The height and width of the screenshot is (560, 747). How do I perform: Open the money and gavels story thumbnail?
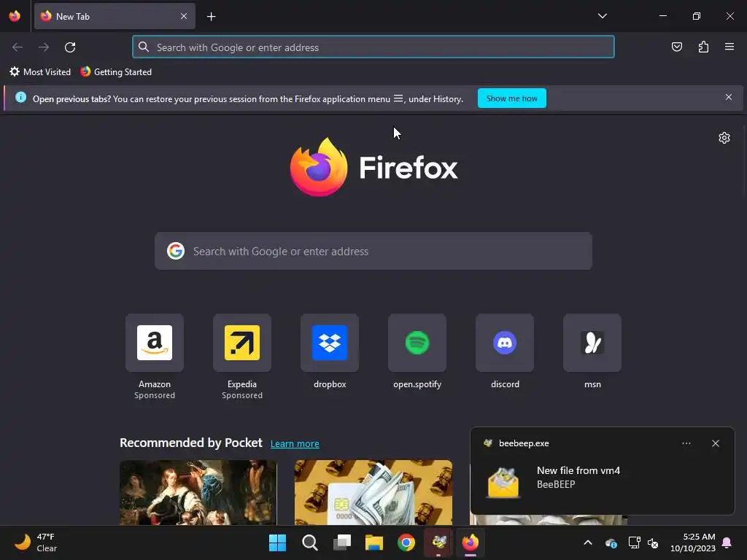pyautogui.click(x=373, y=492)
